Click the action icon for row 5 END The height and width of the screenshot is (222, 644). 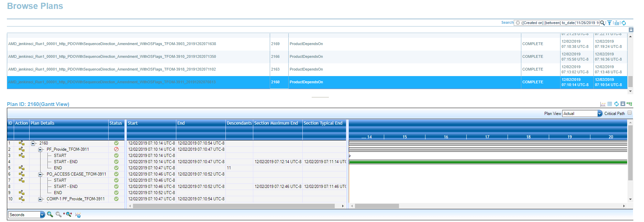coord(22,168)
